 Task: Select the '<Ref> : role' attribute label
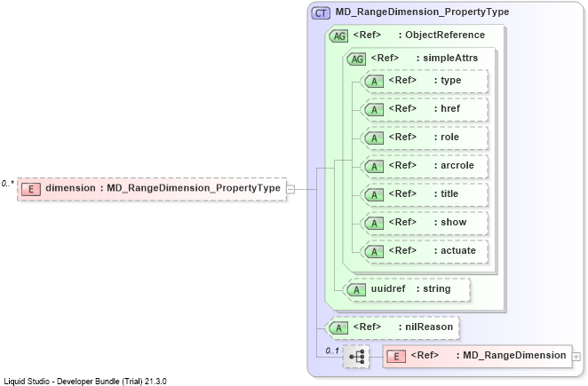click(x=424, y=138)
